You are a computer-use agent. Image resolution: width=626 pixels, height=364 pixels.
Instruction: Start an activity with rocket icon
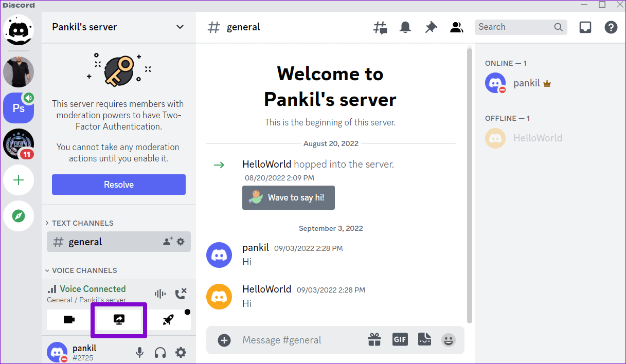[x=168, y=320]
